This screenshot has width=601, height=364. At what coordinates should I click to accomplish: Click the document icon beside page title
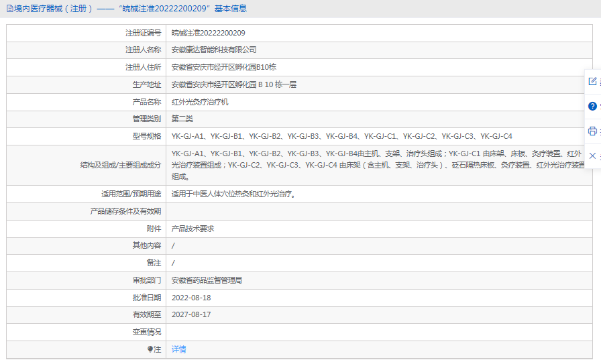[10, 9]
